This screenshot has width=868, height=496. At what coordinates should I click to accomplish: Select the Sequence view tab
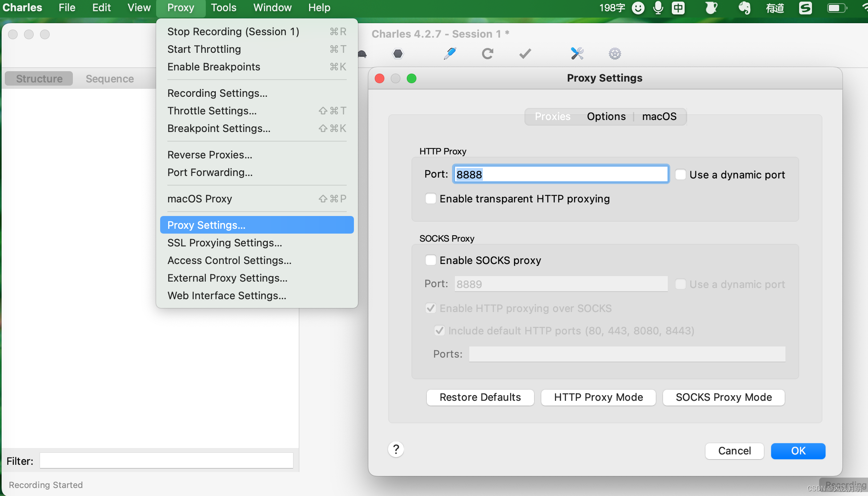[x=110, y=79]
